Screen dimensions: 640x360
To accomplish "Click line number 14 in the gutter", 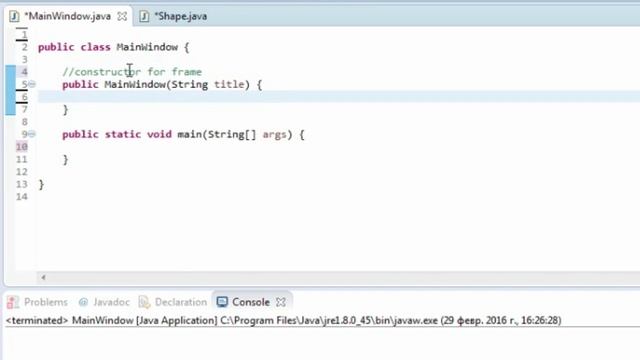I will pyautogui.click(x=22, y=197).
